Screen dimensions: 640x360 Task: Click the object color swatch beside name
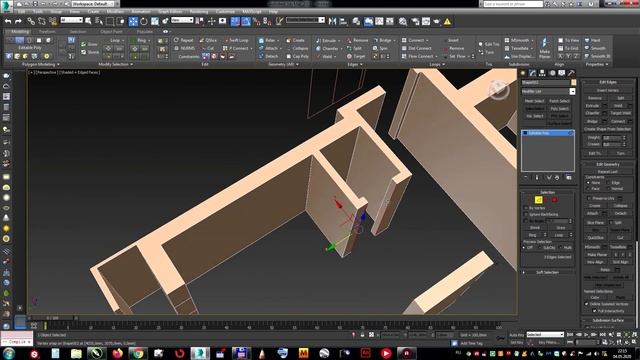click(x=573, y=82)
